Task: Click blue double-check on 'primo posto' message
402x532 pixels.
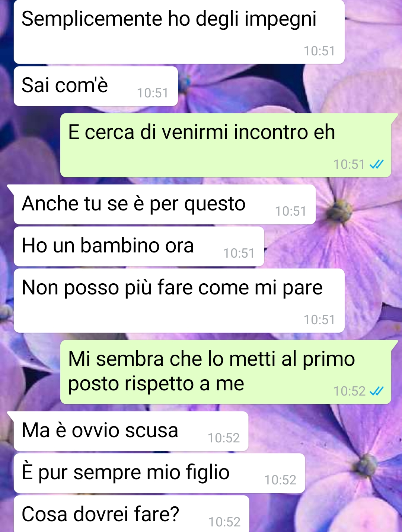Action: [376, 391]
